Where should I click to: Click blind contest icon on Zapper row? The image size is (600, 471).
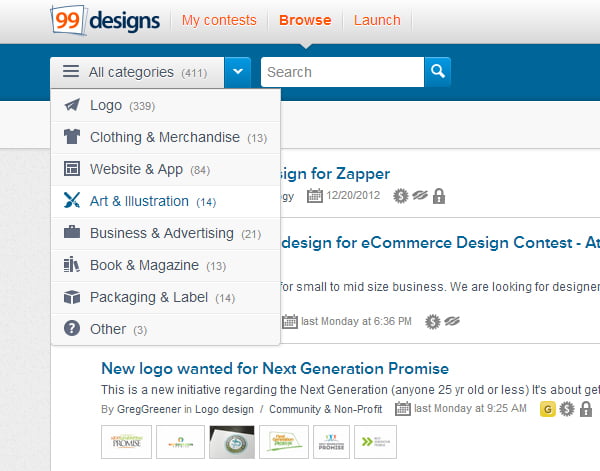point(420,196)
